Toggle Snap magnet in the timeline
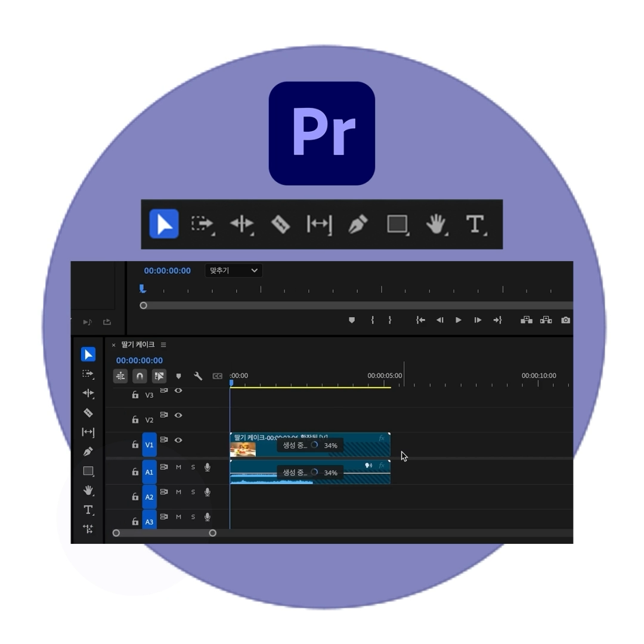Screen dimensions: 644x644 pyautogui.click(x=140, y=376)
